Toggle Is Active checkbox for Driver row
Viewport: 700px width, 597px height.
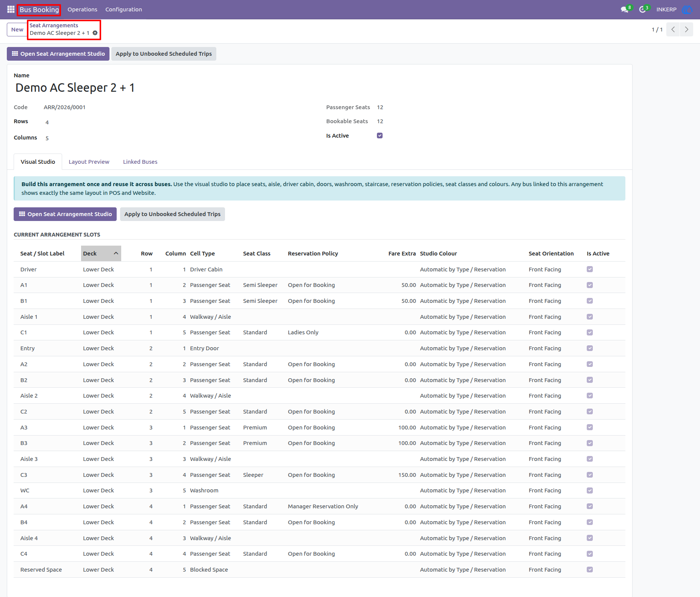(x=590, y=270)
